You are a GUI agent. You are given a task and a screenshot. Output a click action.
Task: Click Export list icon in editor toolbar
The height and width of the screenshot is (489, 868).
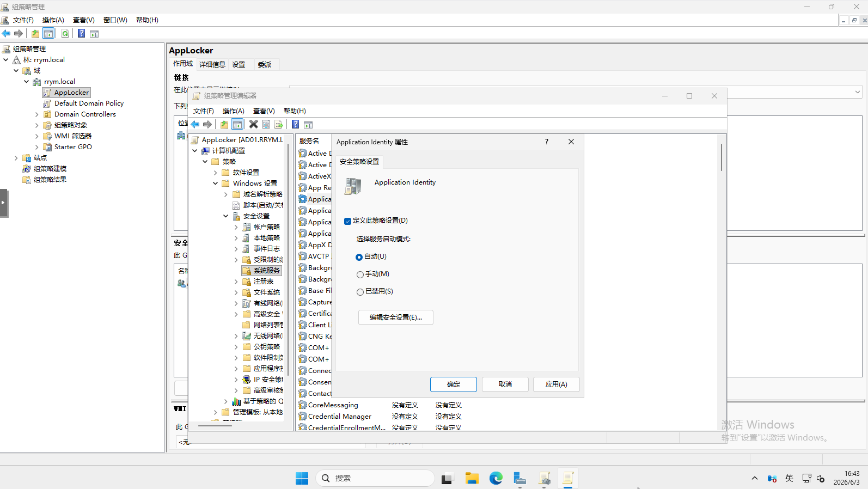tap(279, 125)
